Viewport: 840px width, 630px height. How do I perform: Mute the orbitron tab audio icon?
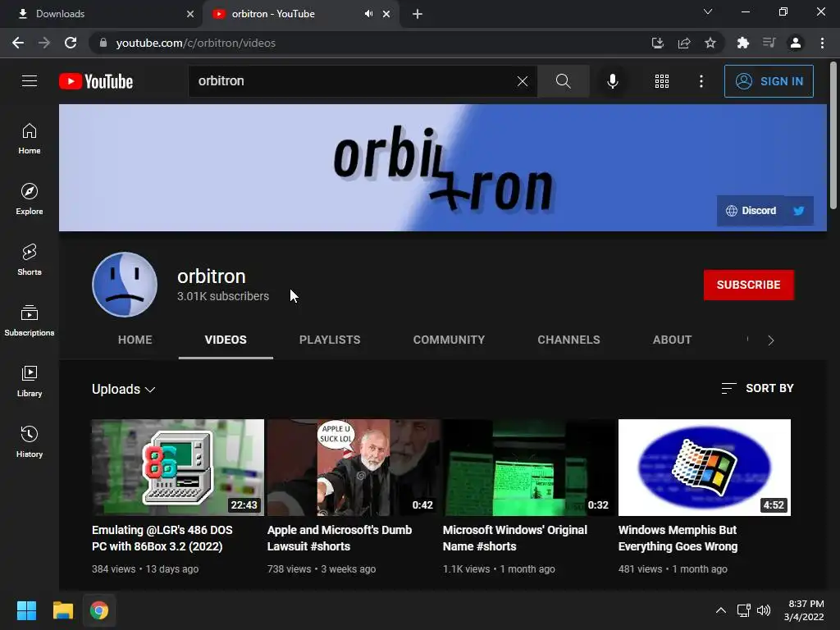coord(368,13)
